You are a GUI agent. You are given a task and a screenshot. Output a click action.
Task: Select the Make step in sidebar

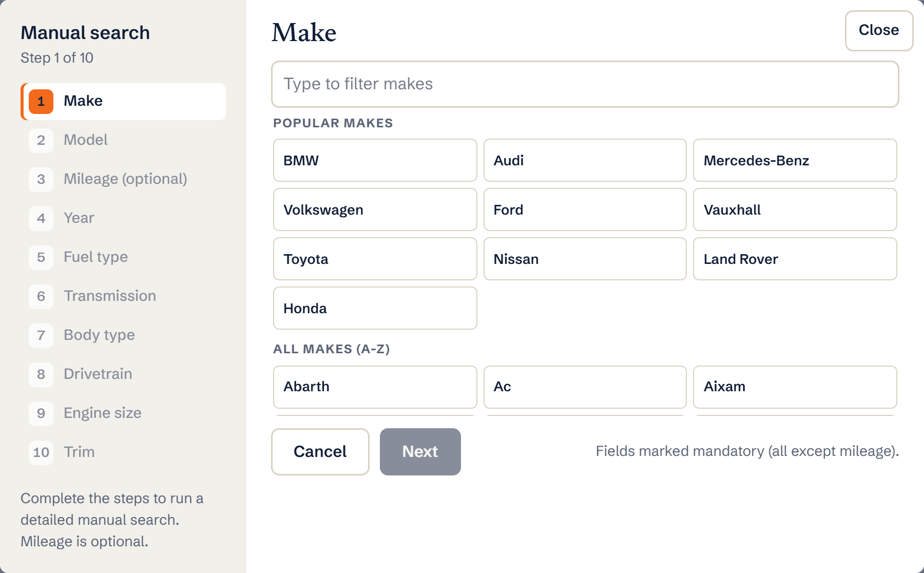coord(123,101)
